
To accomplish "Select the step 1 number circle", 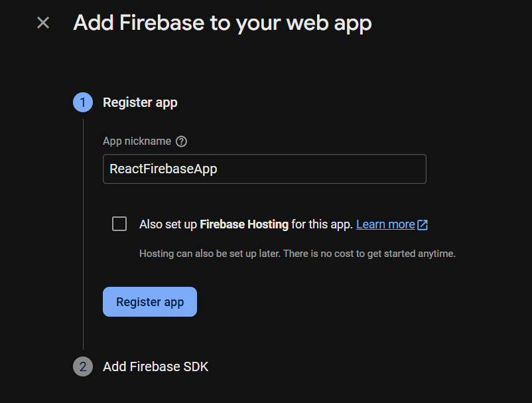I will 83,102.
